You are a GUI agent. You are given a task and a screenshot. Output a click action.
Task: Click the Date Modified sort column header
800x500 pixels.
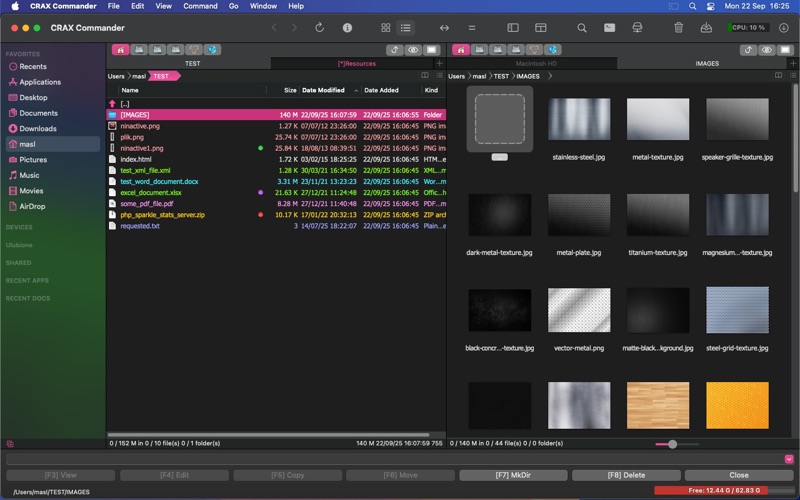click(x=323, y=90)
